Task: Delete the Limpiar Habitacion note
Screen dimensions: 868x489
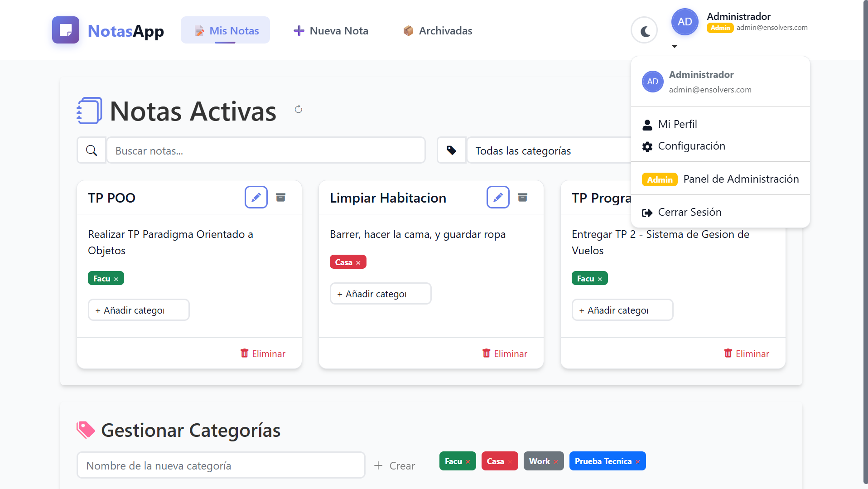Action: tap(505, 353)
